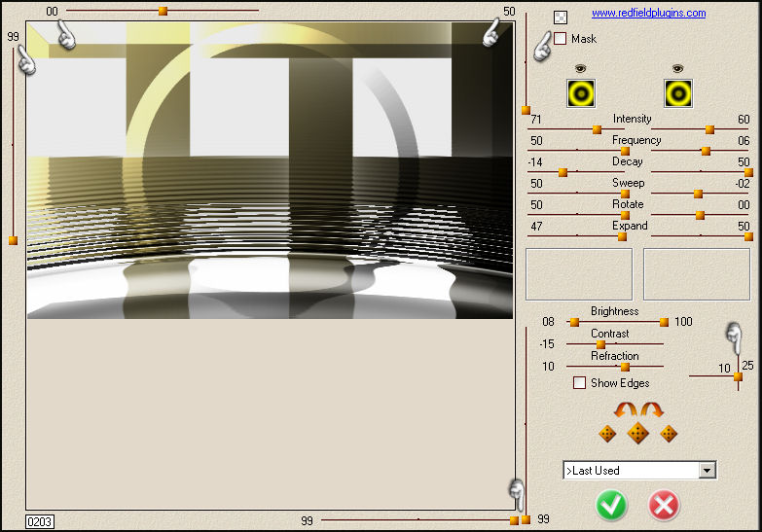
Task: Click the vertical slider handle right of preview top
Action: [526, 110]
